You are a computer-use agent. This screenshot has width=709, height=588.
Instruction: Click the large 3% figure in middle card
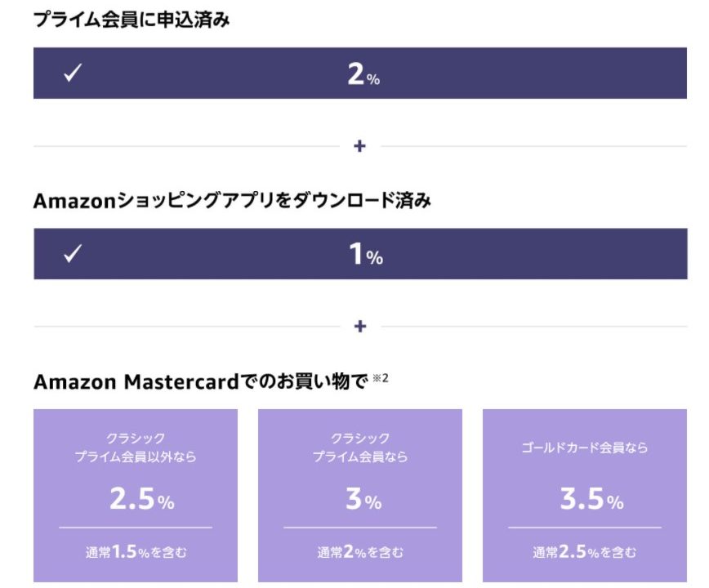pos(363,499)
